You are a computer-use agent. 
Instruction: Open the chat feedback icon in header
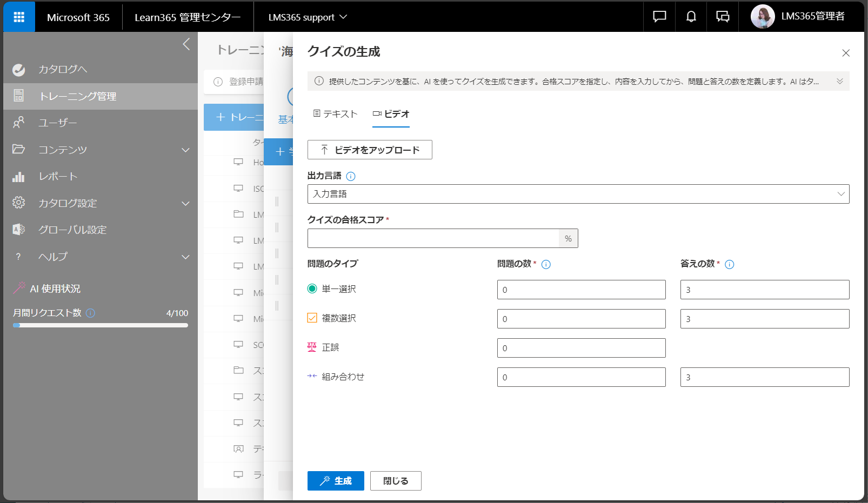click(659, 17)
